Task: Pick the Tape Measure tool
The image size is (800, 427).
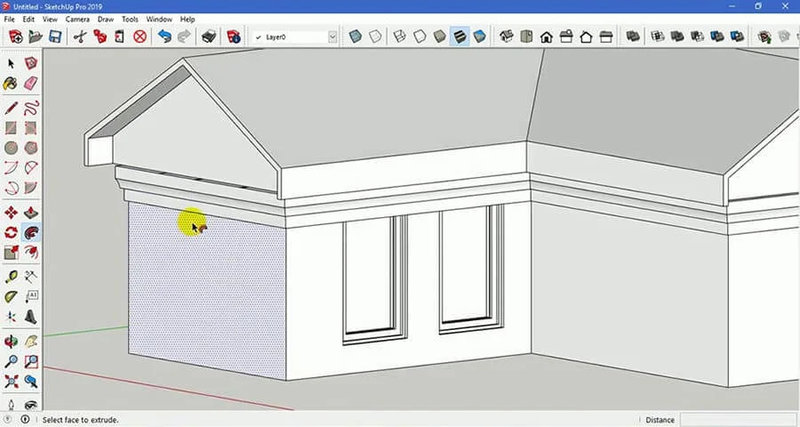Action: 11,277
